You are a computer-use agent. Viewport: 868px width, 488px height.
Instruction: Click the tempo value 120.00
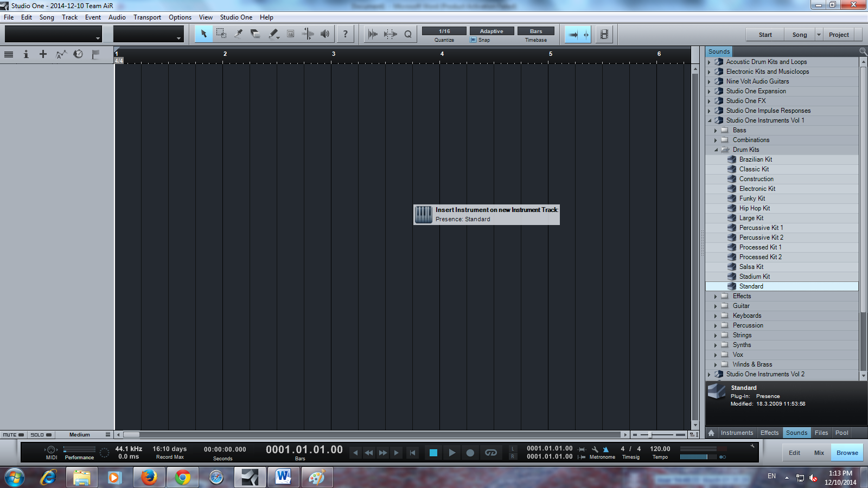(660, 449)
